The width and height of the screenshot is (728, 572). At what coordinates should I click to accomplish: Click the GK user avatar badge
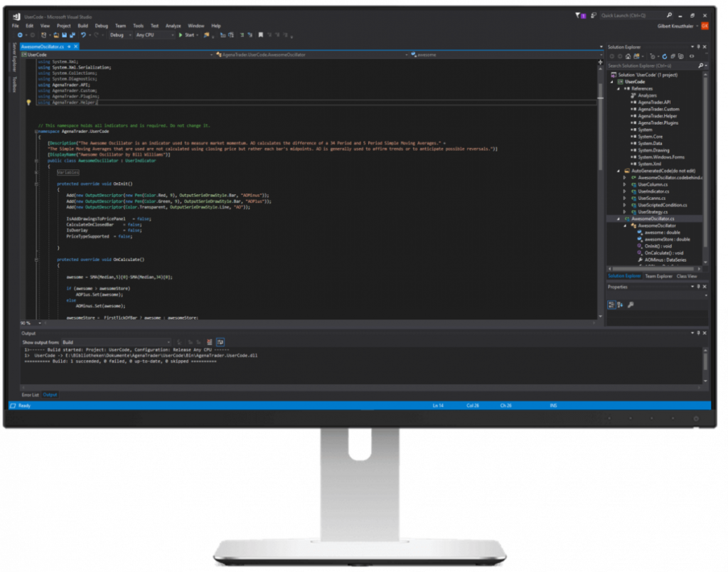[705, 26]
